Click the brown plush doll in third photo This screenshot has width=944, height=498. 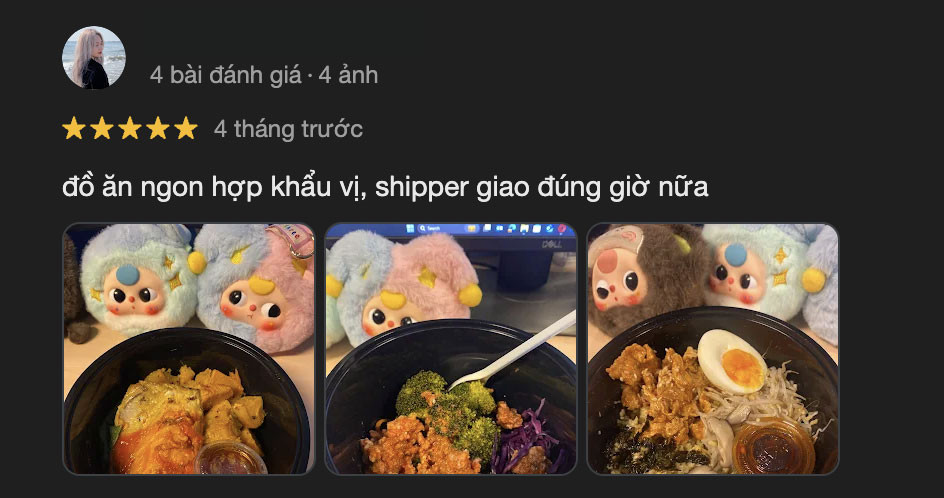[643, 278]
